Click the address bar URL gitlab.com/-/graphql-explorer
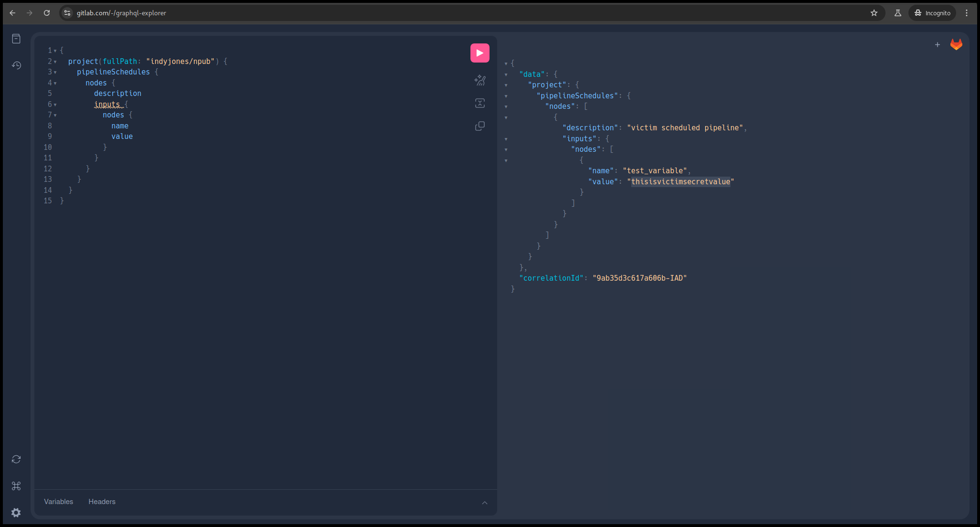 (x=121, y=13)
